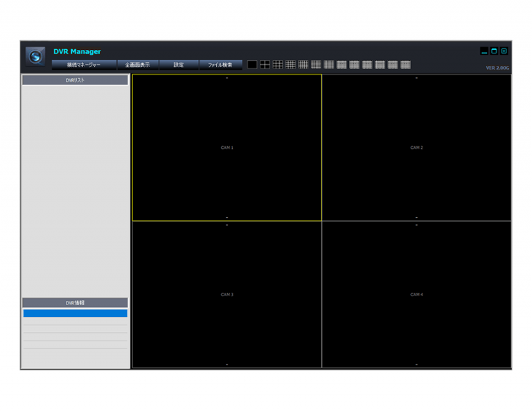532x411 pixels.
Task: Choose the 25-split (5x5) layout icon
Action: (x=303, y=65)
